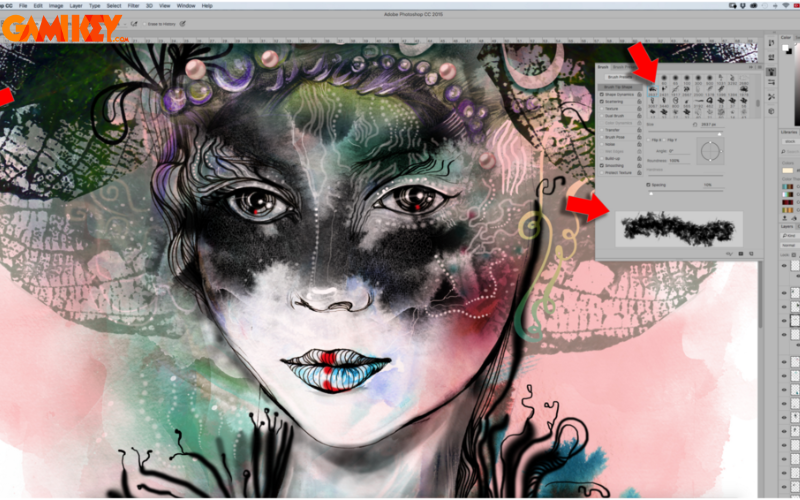This screenshot has width=800, height=500.
Task: Click the lock icon beside Texture
Action: pos(639,109)
